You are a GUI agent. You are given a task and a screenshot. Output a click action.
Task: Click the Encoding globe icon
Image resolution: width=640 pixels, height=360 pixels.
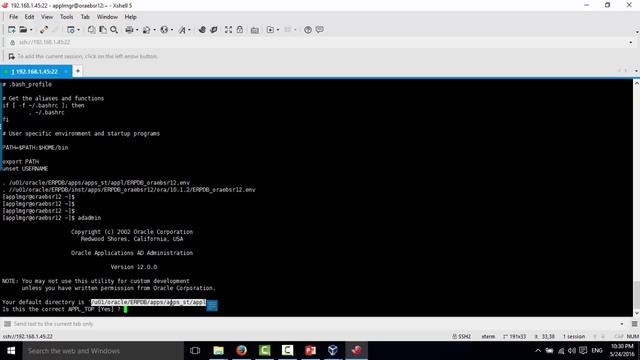(x=164, y=30)
